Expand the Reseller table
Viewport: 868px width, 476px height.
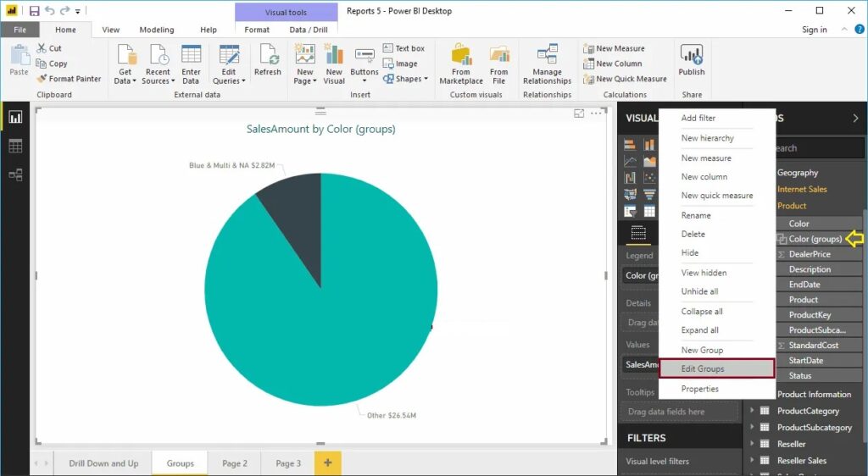[x=752, y=443]
